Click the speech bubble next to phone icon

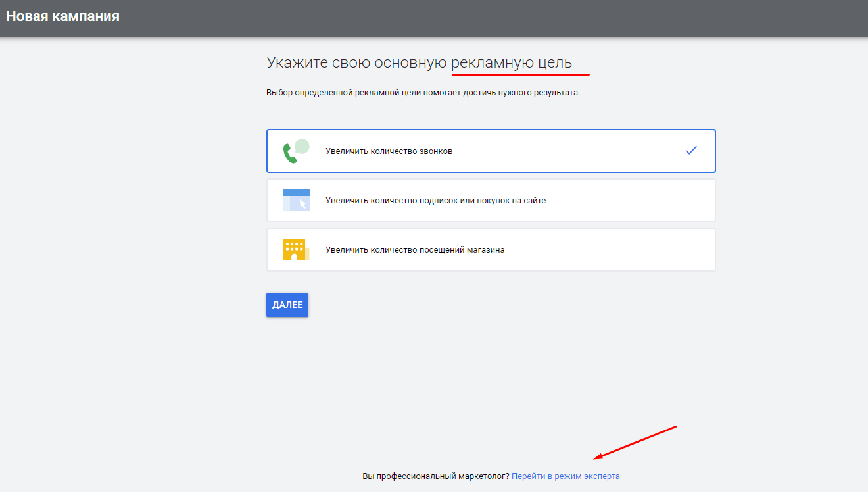(302, 146)
